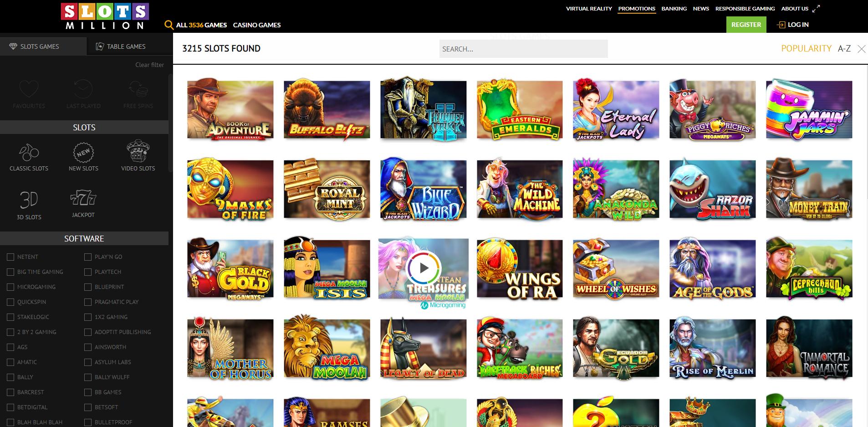Open Wheel of Wishes game
The width and height of the screenshot is (868, 427).
[x=616, y=268]
